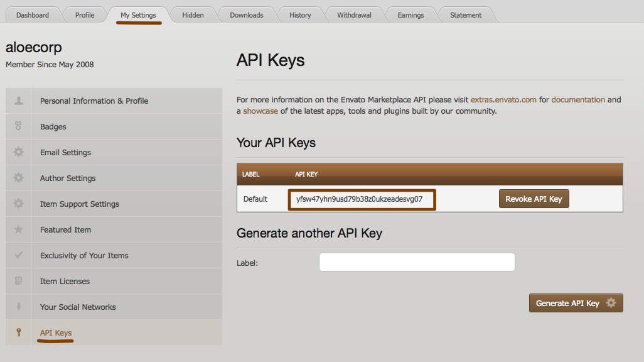Open Featured Item settings

(x=114, y=229)
